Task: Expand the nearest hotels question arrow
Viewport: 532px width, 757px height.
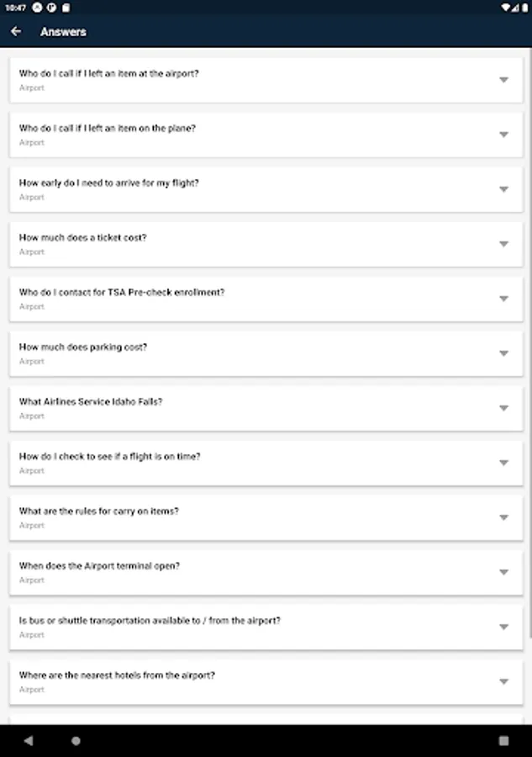Action: pos(503,681)
